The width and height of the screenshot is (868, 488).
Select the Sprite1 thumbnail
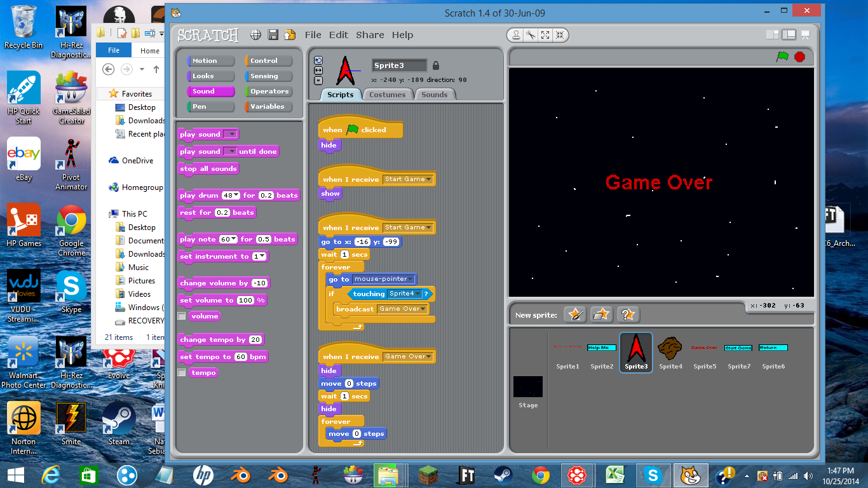tap(567, 351)
